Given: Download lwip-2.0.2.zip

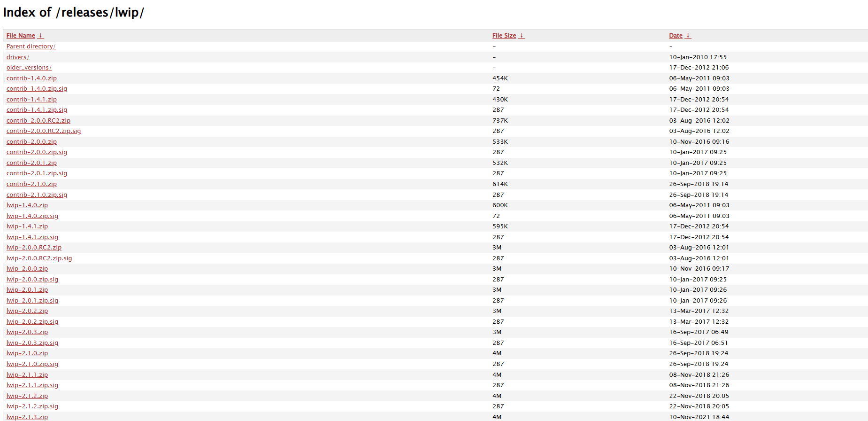Looking at the screenshot, I should click(27, 311).
